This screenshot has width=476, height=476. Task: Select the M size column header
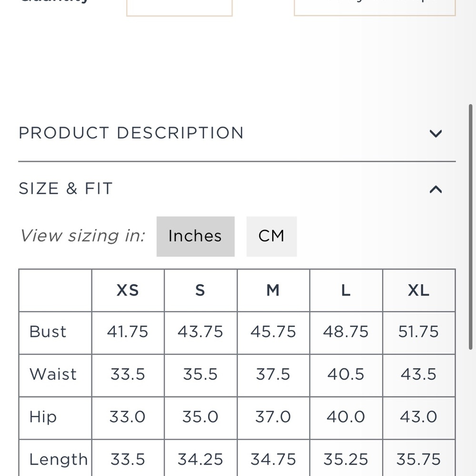point(273,290)
